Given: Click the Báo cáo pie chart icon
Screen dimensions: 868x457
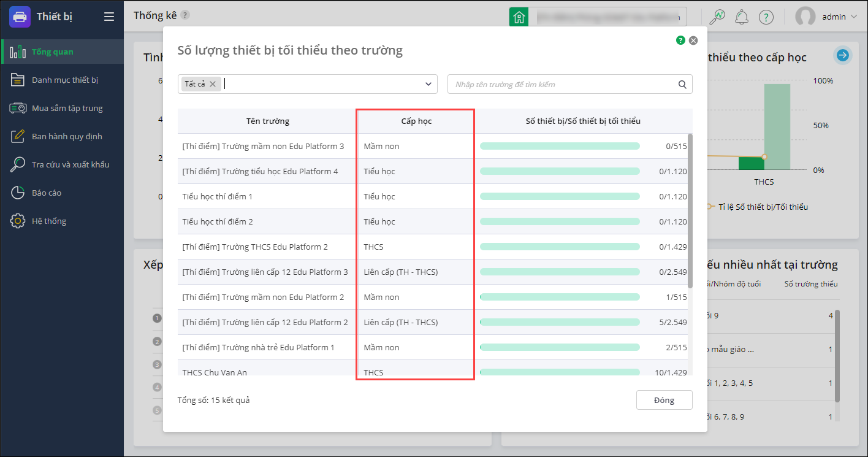Looking at the screenshot, I should (x=18, y=193).
